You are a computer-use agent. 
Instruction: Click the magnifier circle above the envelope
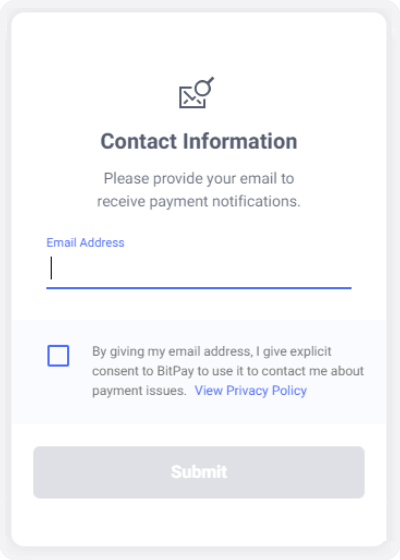pyautogui.click(x=204, y=86)
